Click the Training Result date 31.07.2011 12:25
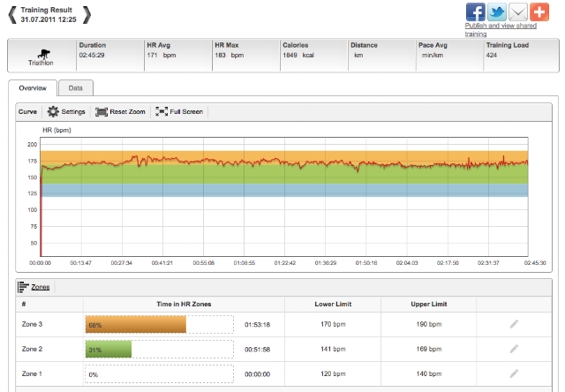The height and width of the screenshot is (392, 565). tap(49, 19)
